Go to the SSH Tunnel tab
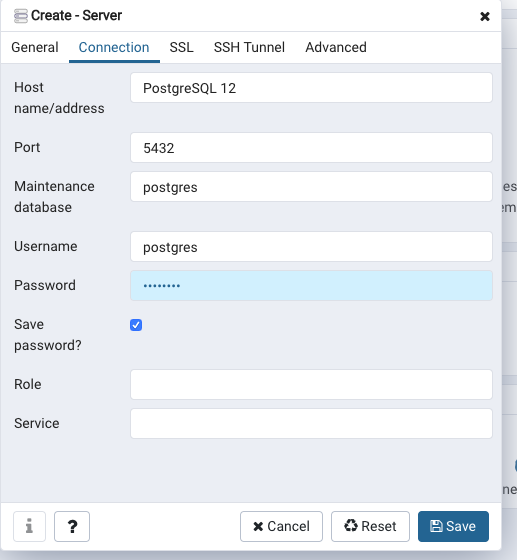The height and width of the screenshot is (560, 517). [249, 47]
